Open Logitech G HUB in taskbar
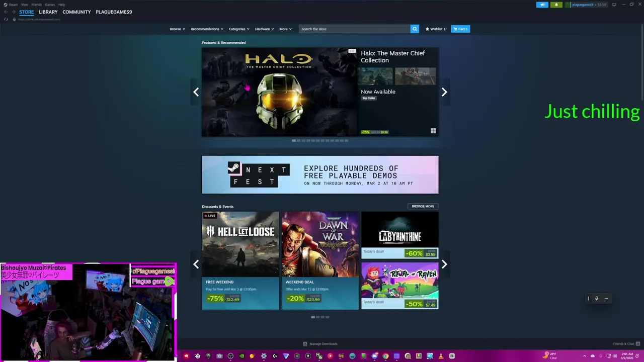This screenshot has width=644, height=362. click(275, 356)
